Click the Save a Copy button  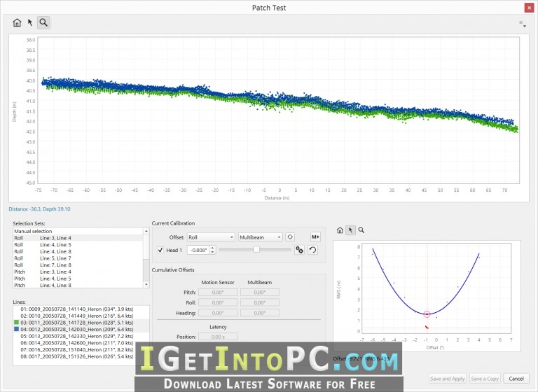485,379
